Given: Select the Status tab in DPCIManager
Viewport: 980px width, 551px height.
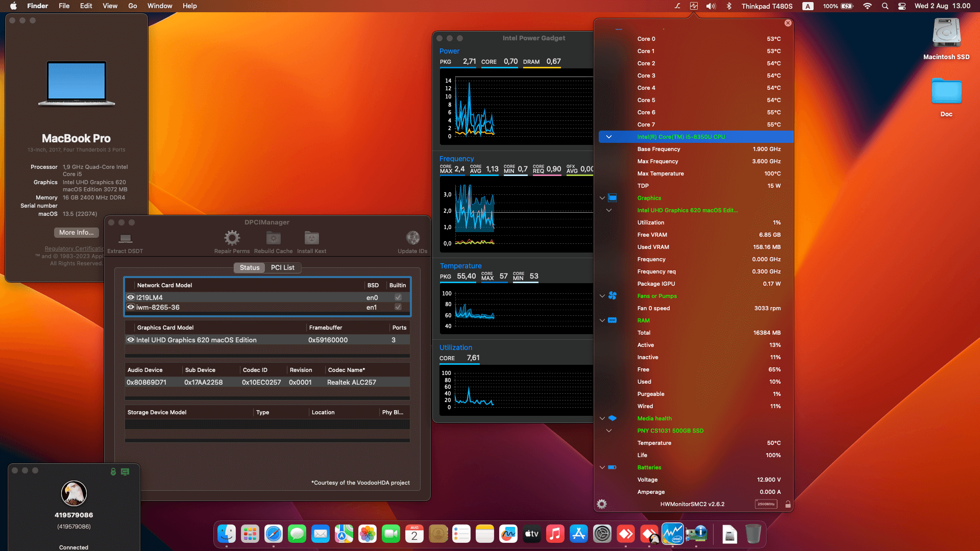Looking at the screenshot, I should pos(250,268).
